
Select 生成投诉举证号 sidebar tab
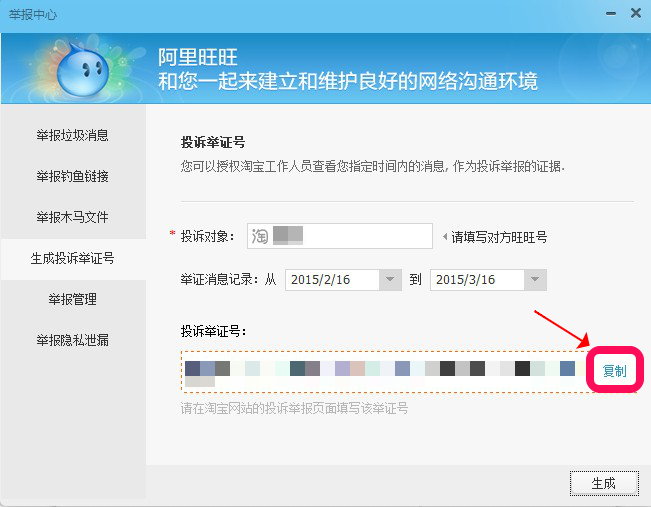pos(72,258)
